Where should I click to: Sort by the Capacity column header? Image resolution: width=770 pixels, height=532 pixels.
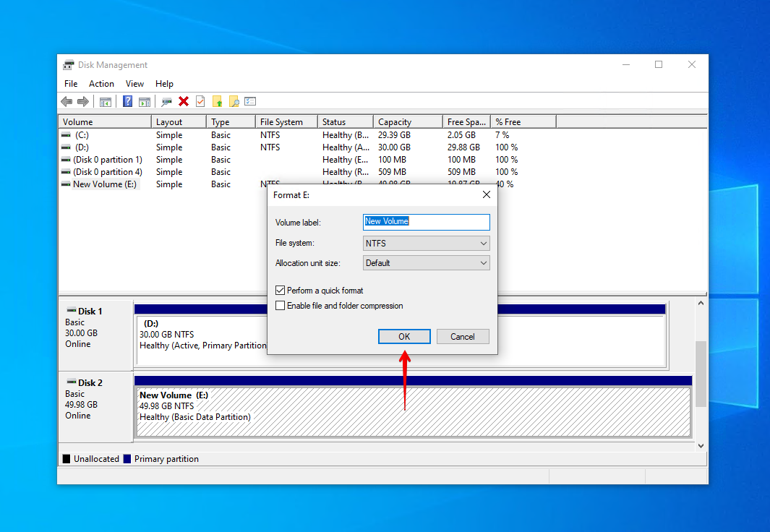[406, 122]
